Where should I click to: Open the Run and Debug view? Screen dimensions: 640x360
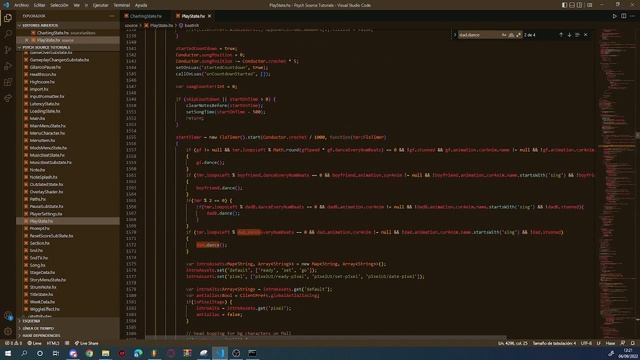[8, 66]
